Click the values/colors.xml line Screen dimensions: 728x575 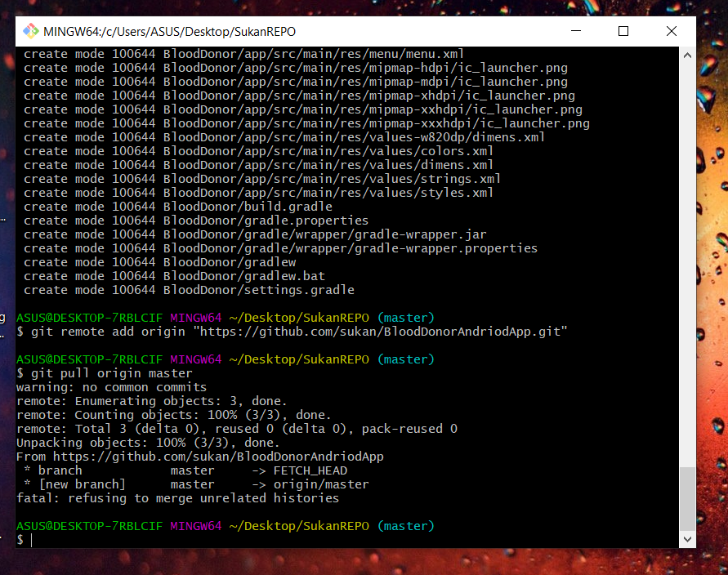pyautogui.click(x=259, y=151)
